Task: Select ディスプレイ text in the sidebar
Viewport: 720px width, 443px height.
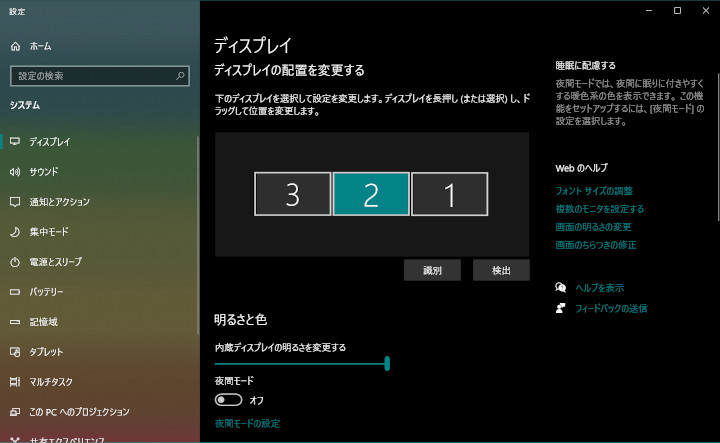Action: 50,142
